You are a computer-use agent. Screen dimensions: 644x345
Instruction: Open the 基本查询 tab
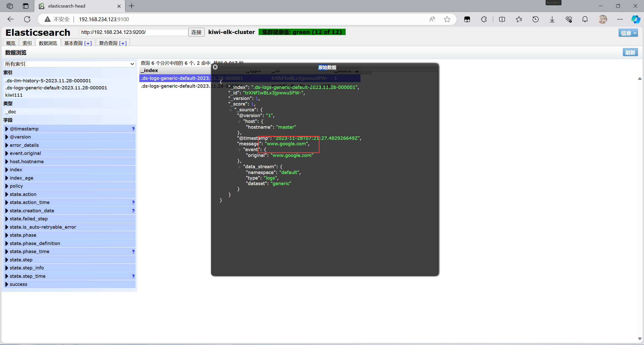[x=78, y=43]
